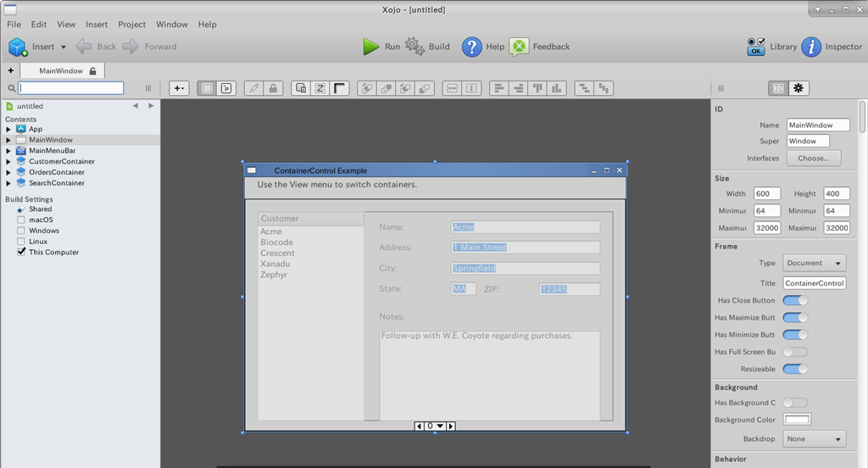Screen dimensions: 868x468
Task: Toggle Has Close Button switch
Action: coord(795,300)
